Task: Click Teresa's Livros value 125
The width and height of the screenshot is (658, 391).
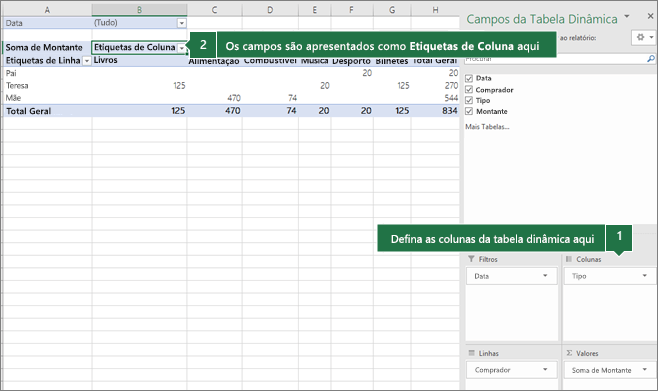Action: pos(179,86)
